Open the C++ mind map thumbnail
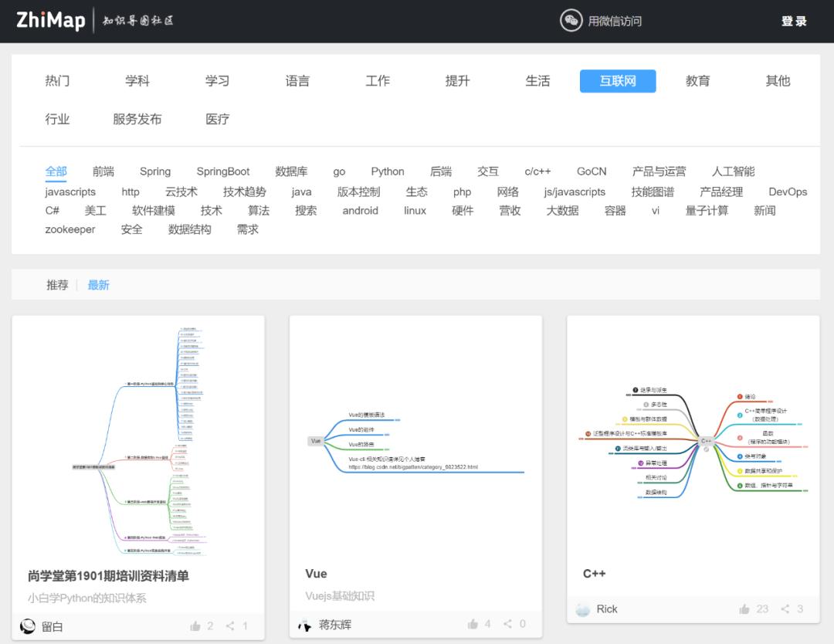The image size is (834, 644). click(x=693, y=442)
